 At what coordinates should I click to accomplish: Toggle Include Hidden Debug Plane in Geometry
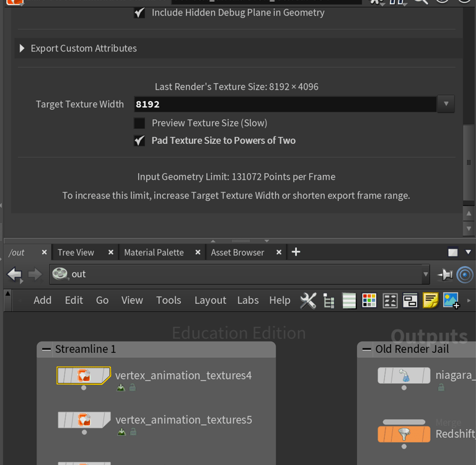click(x=139, y=13)
